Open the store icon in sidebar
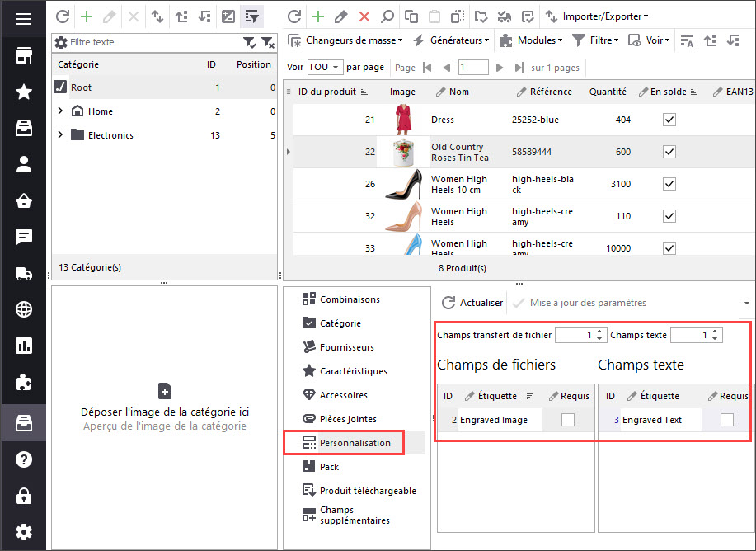Screen dimensions: 756x551 point(24,55)
